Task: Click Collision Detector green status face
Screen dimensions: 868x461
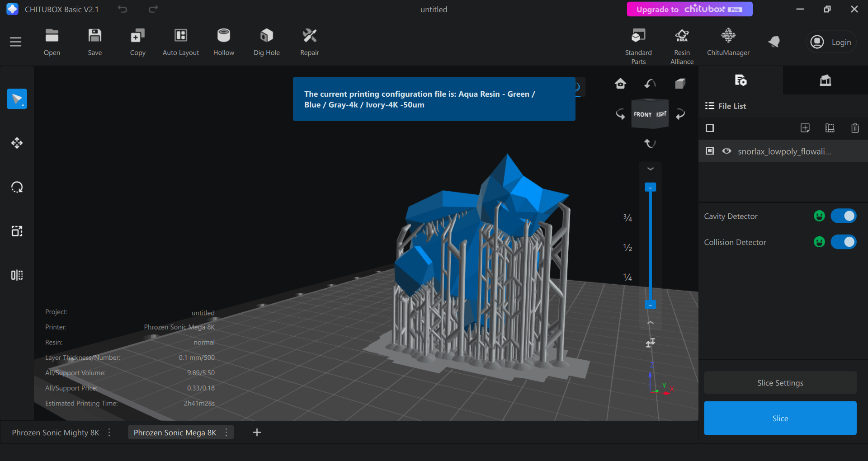Action: [x=819, y=242]
